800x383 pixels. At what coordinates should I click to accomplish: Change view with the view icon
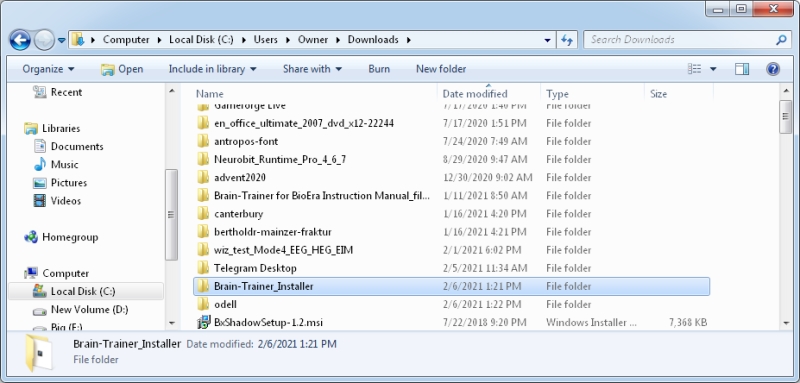694,69
